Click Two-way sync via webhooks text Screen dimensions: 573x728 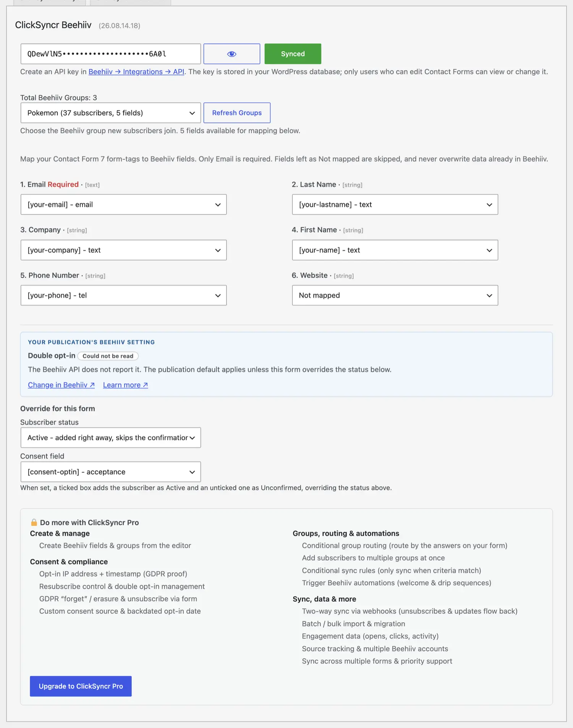pos(410,611)
